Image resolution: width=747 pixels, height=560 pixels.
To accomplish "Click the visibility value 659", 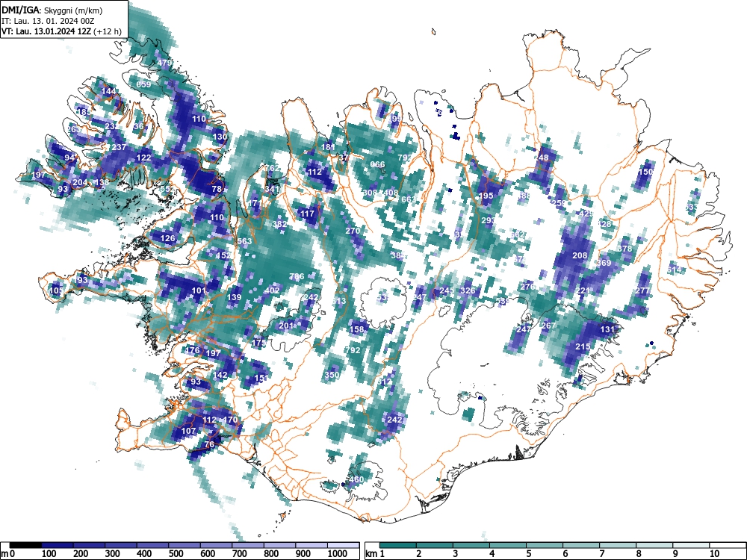I will click(x=143, y=84).
